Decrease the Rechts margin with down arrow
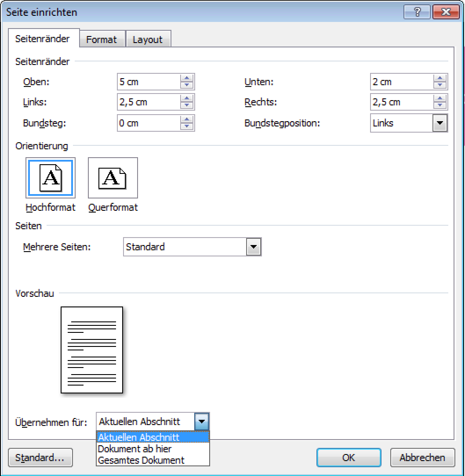Viewport: 465px width, 476px height. point(440,105)
